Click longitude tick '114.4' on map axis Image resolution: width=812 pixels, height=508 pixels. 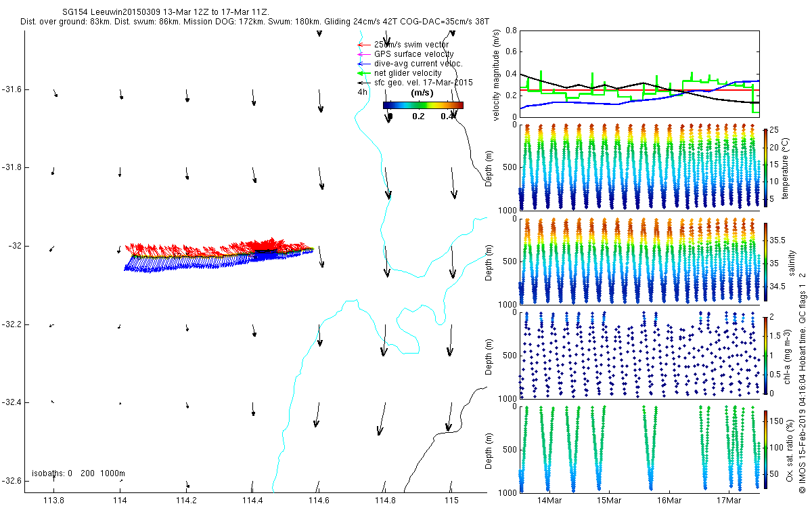click(252, 501)
